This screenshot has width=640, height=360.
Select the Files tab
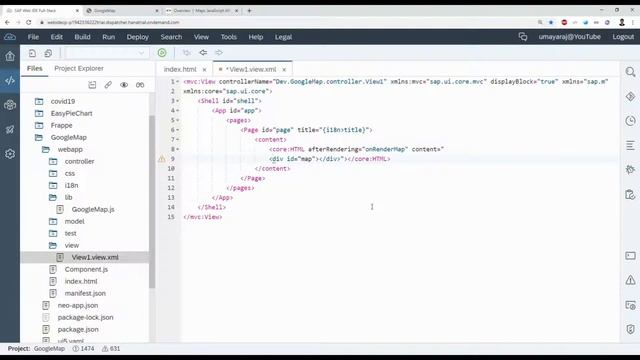click(x=35, y=68)
